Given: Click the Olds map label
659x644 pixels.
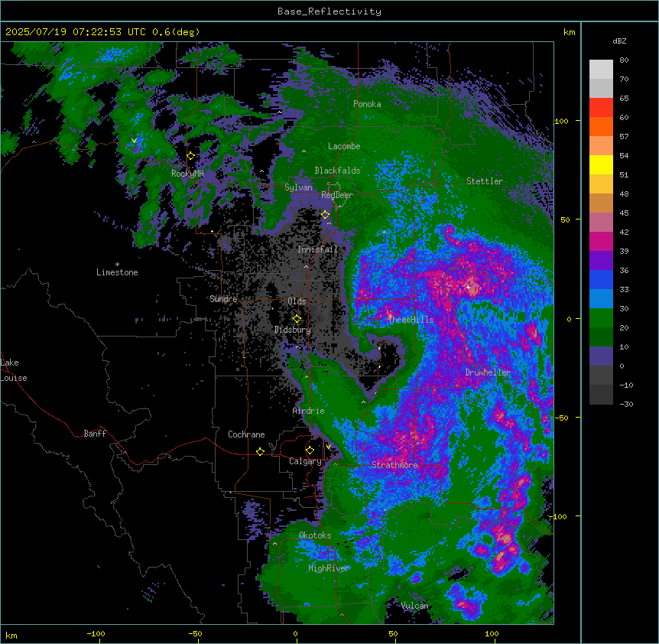Looking at the screenshot, I should click(x=297, y=301).
